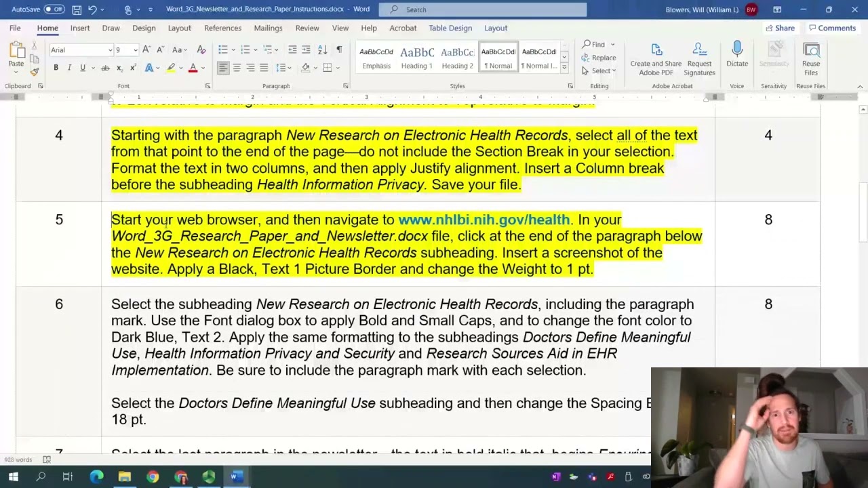Viewport: 868px width, 488px height.
Task: Open Microsoft Edge from taskbar
Action: click(x=96, y=477)
